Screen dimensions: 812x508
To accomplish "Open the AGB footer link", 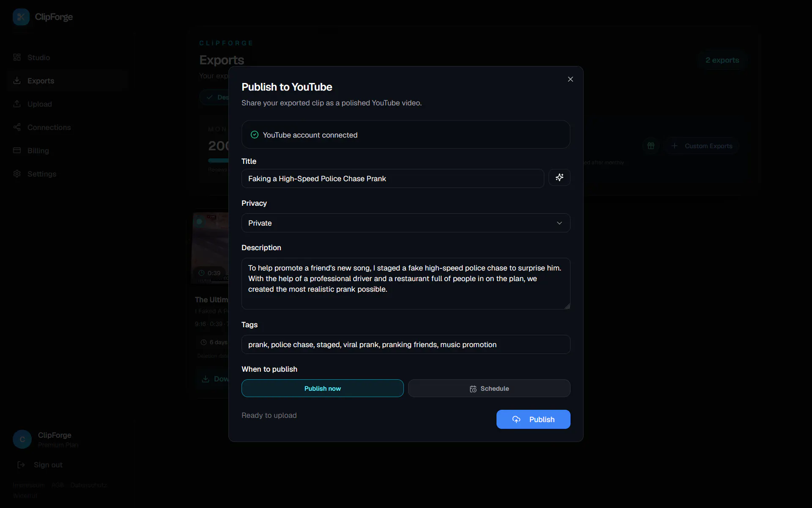I will coord(58,485).
